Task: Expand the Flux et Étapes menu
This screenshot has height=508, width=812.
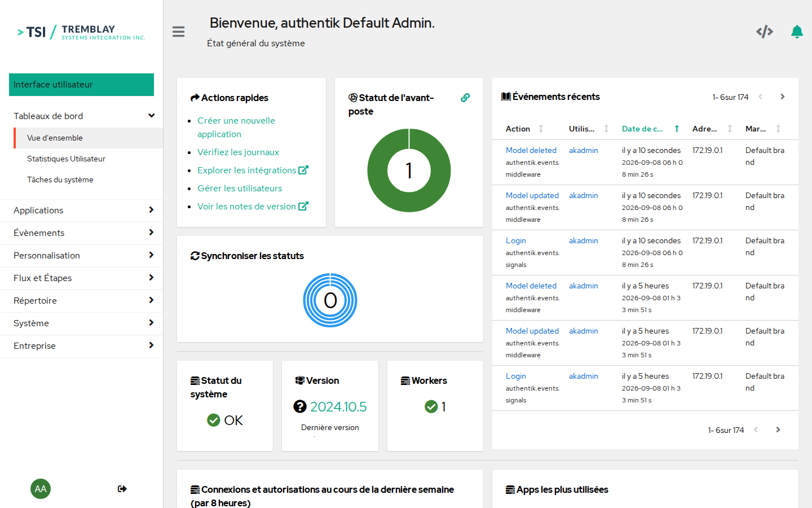Action: click(82, 278)
